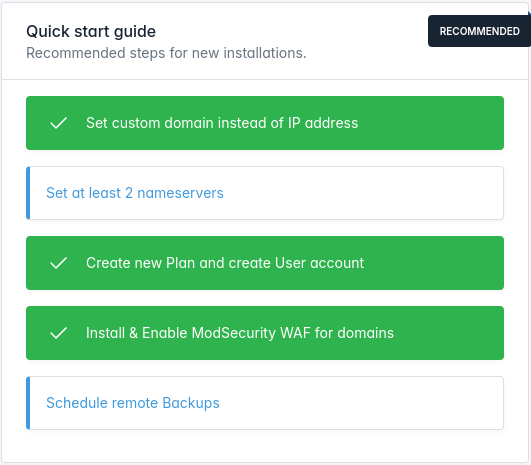Select the Create new Plan and create User account step
Image resolution: width=531 pixels, height=465 pixels.
tap(265, 263)
